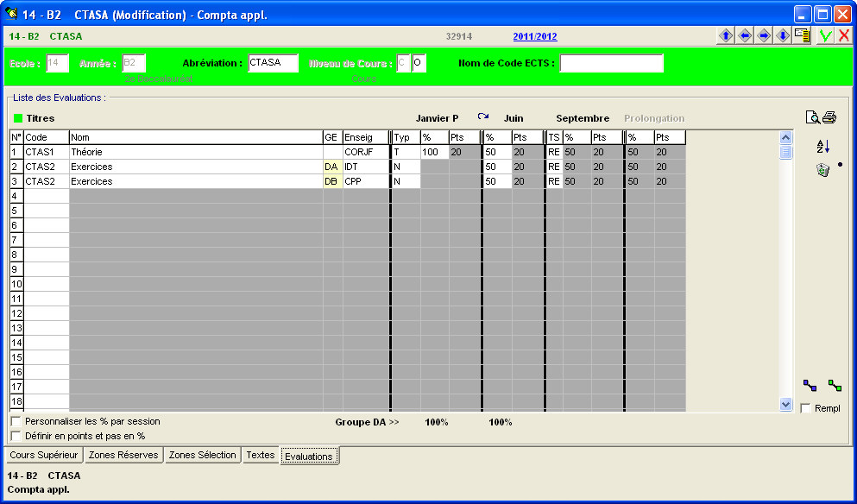Switch to the Textes tab

coord(260,455)
